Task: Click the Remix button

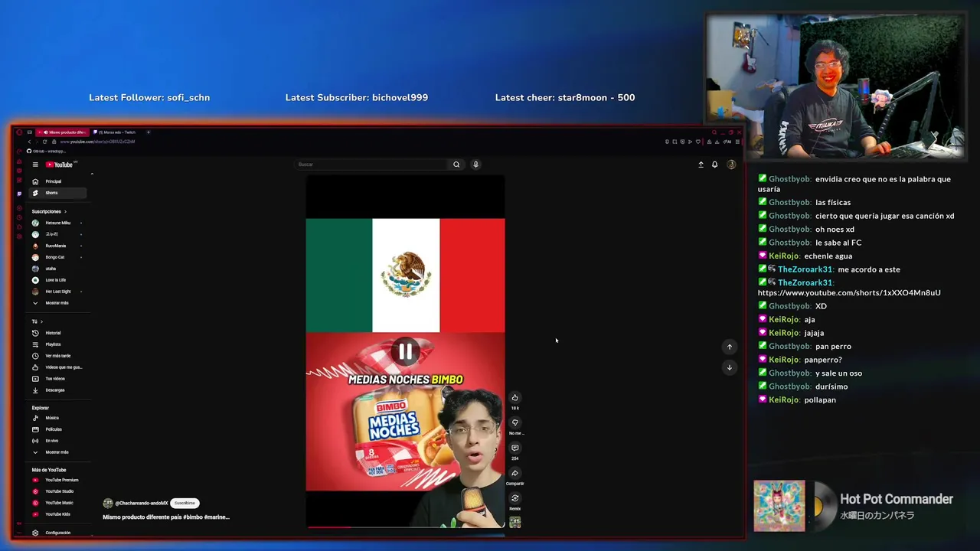Action: coord(515,498)
